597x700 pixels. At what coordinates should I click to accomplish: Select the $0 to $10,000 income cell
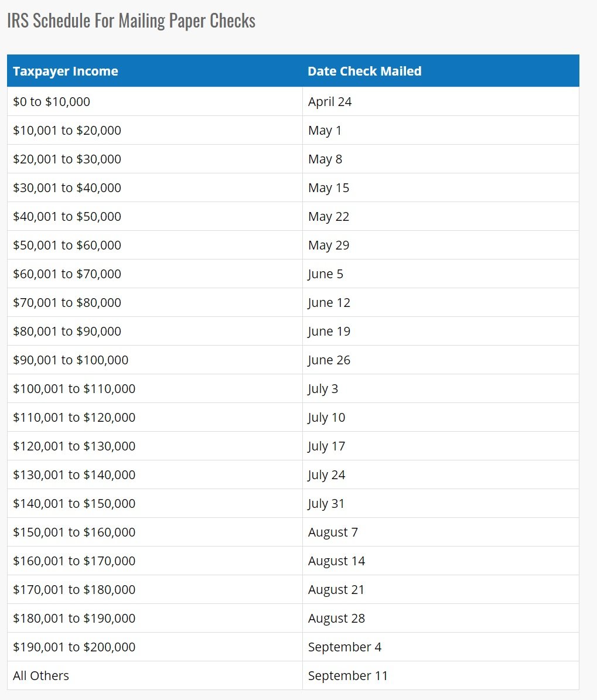pos(155,101)
